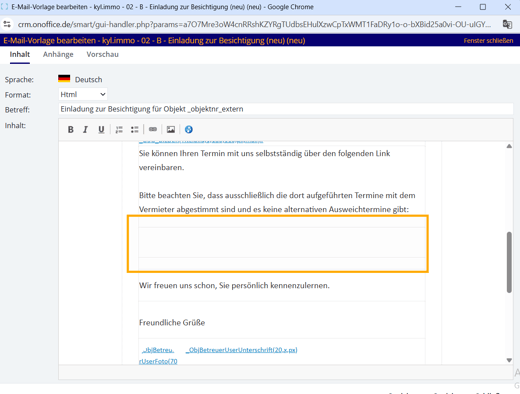The image size is (520, 394).
Task: Click the 'Deutsch' language label
Action: pos(88,80)
